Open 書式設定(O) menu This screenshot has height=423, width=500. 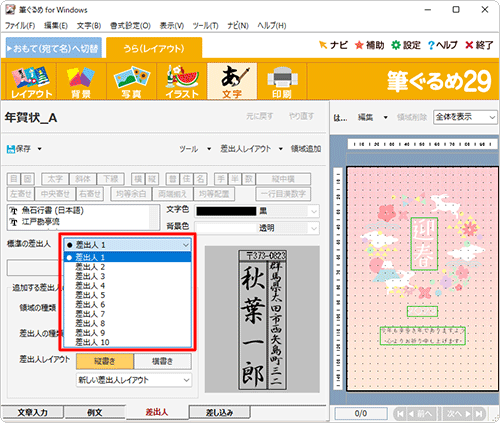pyautogui.click(x=130, y=26)
